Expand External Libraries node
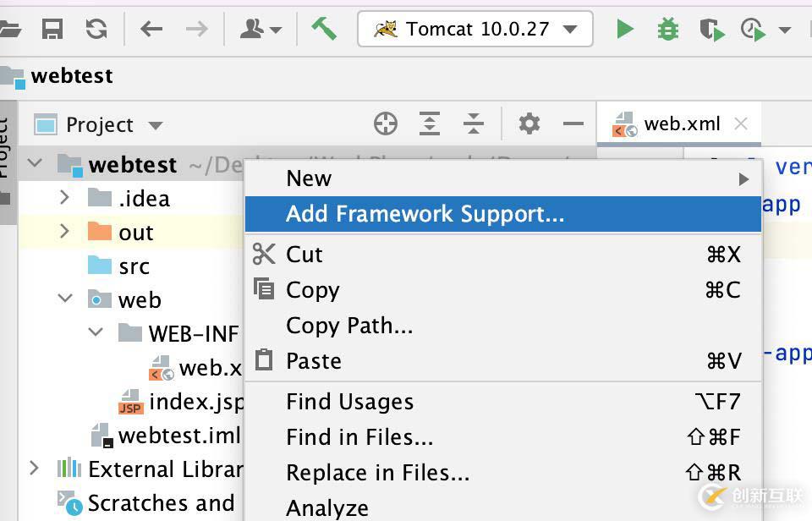 [34, 469]
